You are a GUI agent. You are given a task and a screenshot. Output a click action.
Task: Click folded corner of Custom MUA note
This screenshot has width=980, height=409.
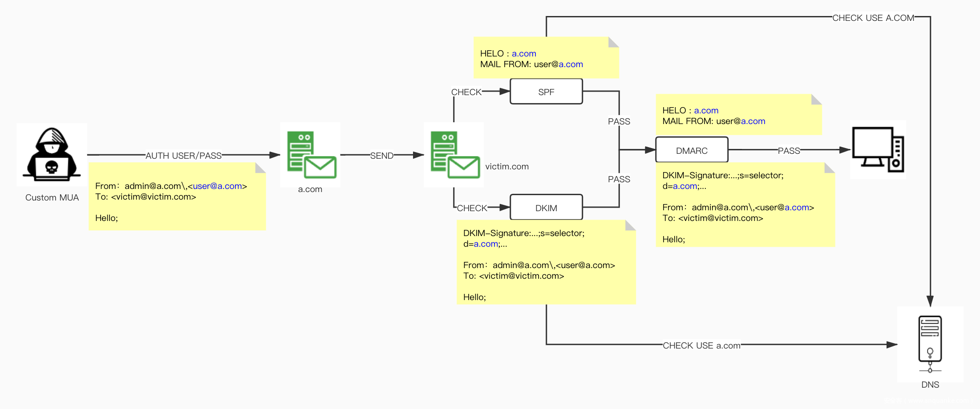pyautogui.click(x=260, y=168)
